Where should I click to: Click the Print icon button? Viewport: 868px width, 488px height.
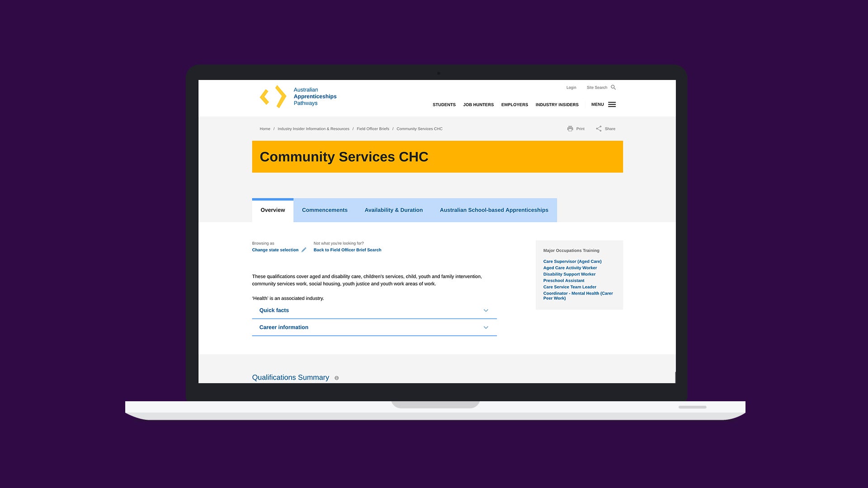(570, 128)
